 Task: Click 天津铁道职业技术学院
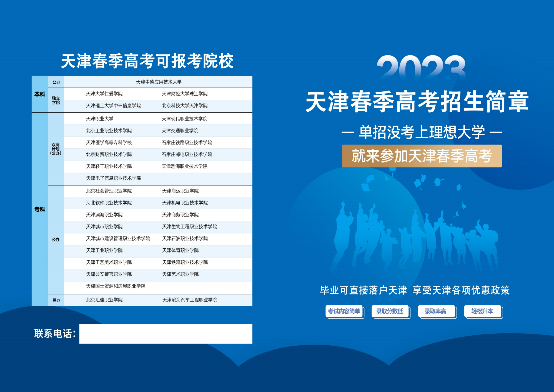tap(185, 262)
